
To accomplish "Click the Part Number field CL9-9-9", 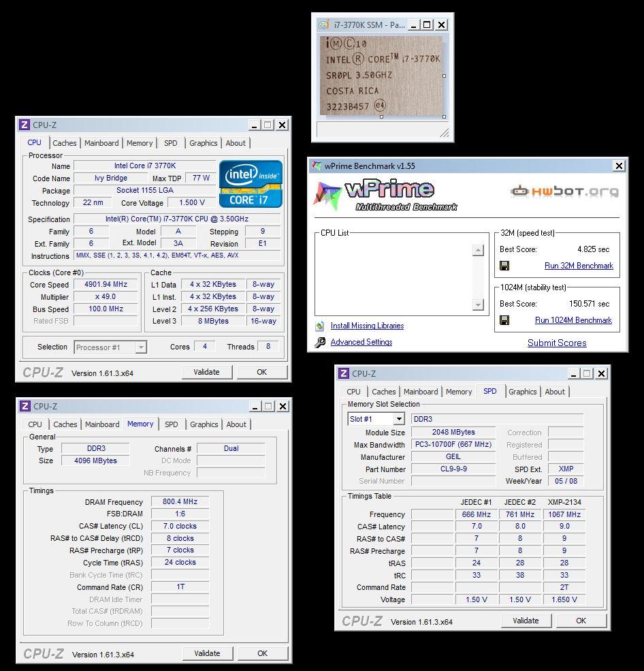I will tap(453, 469).
